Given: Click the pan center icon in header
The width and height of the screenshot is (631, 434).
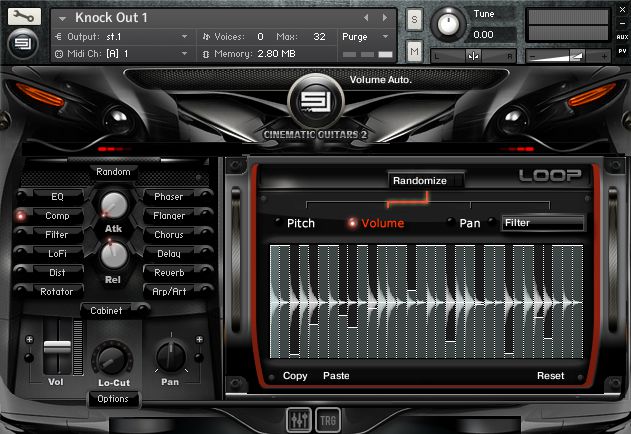Looking at the screenshot, I should [473, 56].
